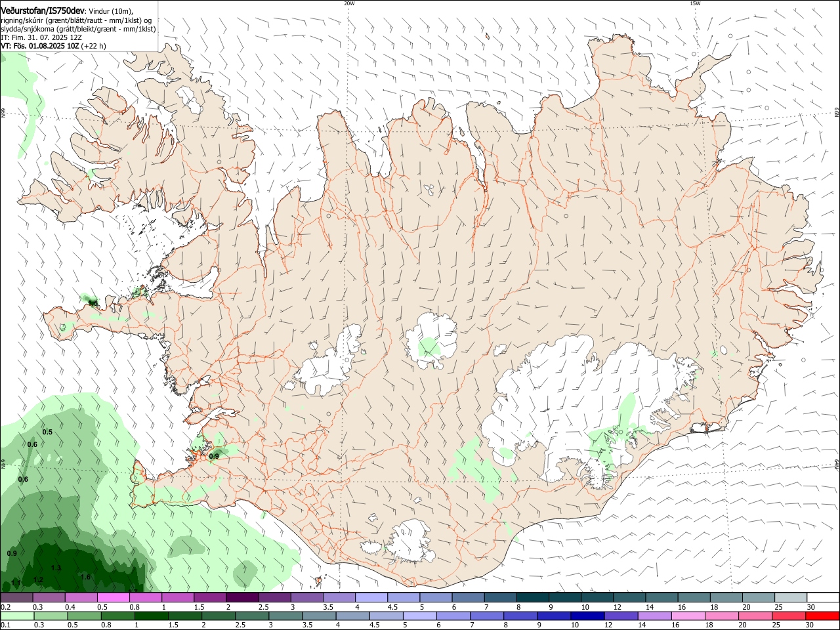The height and width of the screenshot is (630, 840).
Task: Pick the dark green swatch labeled 1 in bottom scale
Action: coord(152,616)
